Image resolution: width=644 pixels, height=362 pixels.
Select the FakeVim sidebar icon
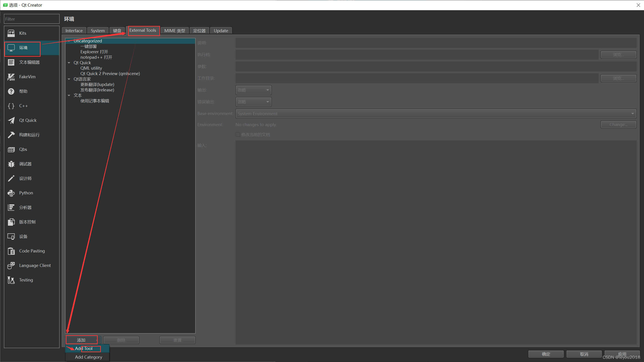tap(11, 77)
